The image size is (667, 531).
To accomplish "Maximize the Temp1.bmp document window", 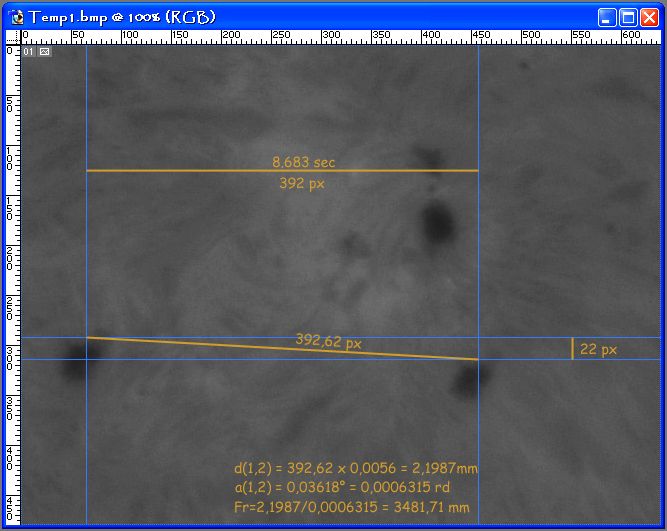I will click(x=628, y=18).
